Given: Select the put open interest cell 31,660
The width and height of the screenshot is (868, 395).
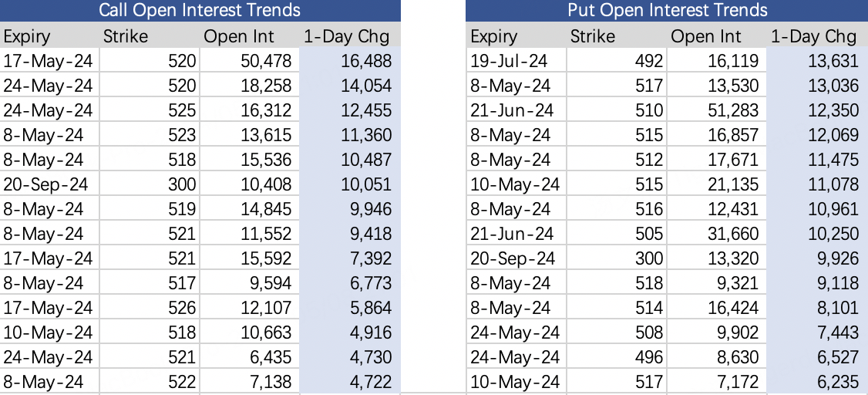Looking at the screenshot, I should point(716,234).
